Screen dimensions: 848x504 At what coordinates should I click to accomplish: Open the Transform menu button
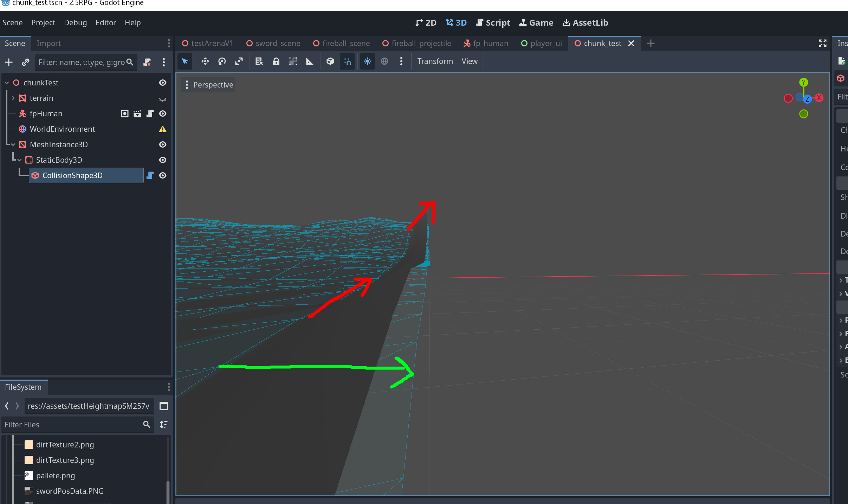435,62
